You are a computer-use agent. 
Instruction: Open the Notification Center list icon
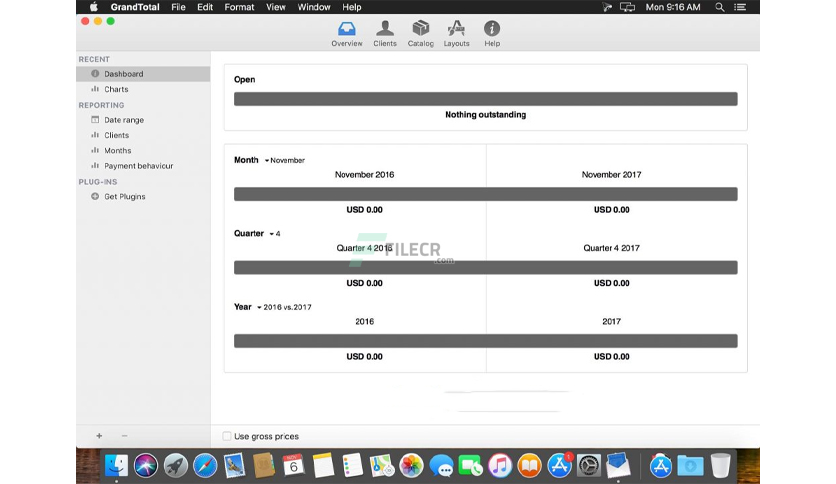point(739,7)
